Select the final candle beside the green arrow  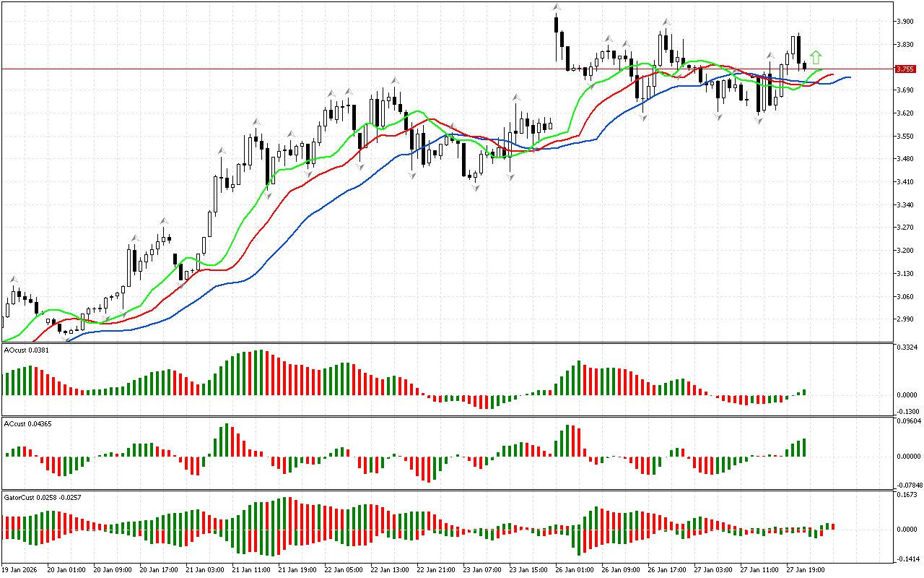pos(804,66)
